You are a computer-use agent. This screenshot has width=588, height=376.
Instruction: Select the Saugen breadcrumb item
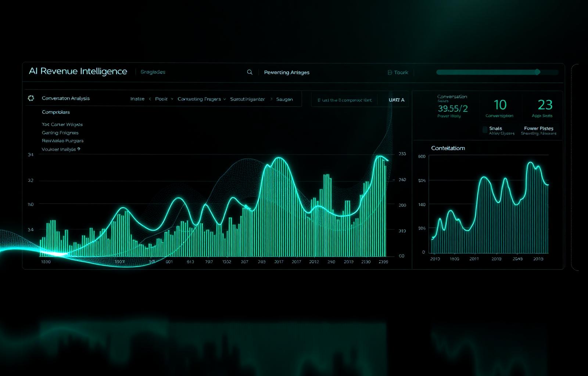click(x=284, y=99)
